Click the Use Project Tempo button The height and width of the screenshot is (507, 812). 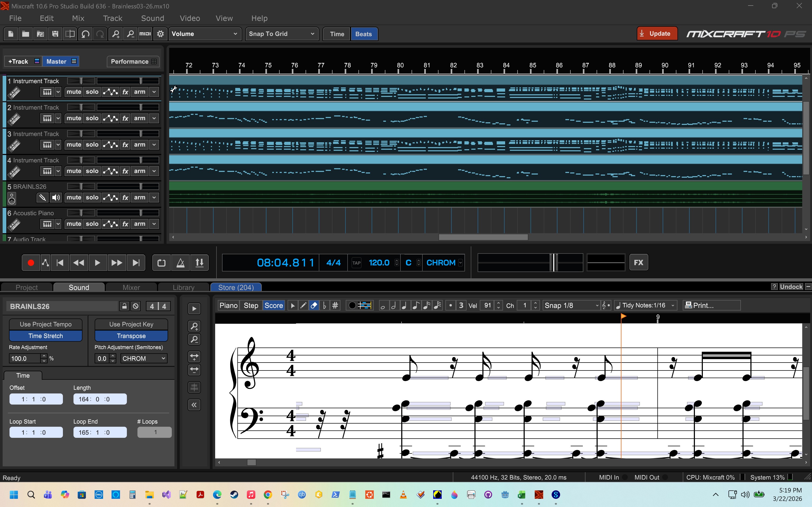pyautogui.click(x=46, y=324)
